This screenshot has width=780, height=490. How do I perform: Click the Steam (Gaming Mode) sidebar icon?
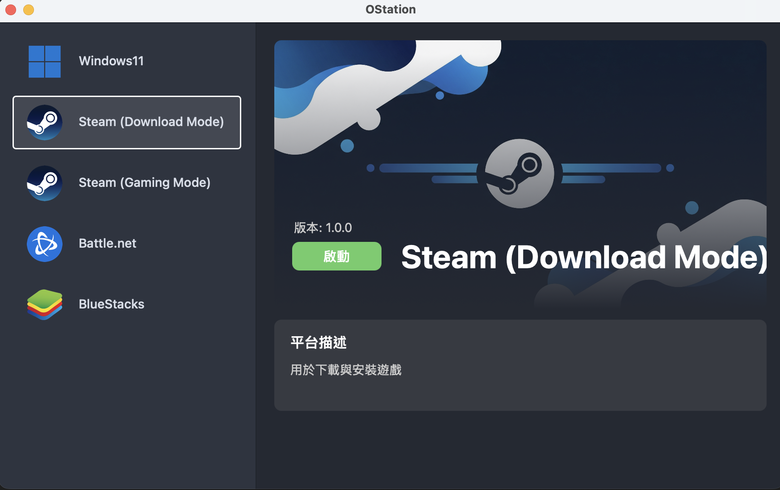45,183
